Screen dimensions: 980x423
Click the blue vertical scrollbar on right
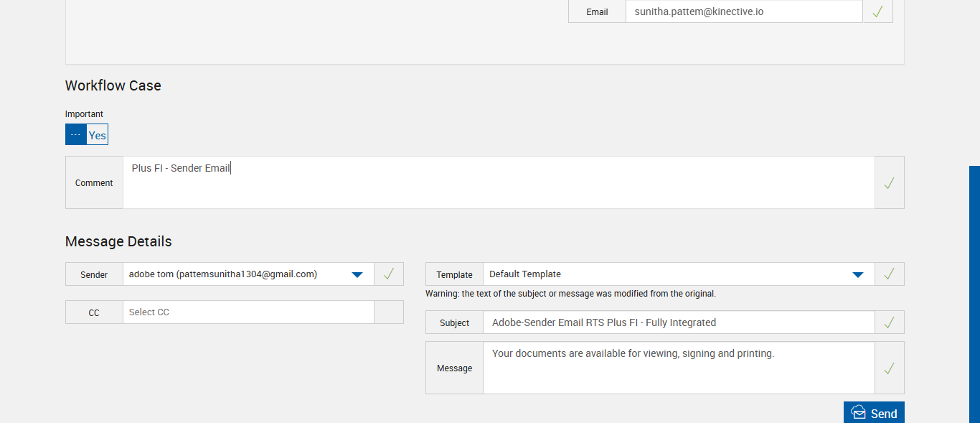point(974,294)
